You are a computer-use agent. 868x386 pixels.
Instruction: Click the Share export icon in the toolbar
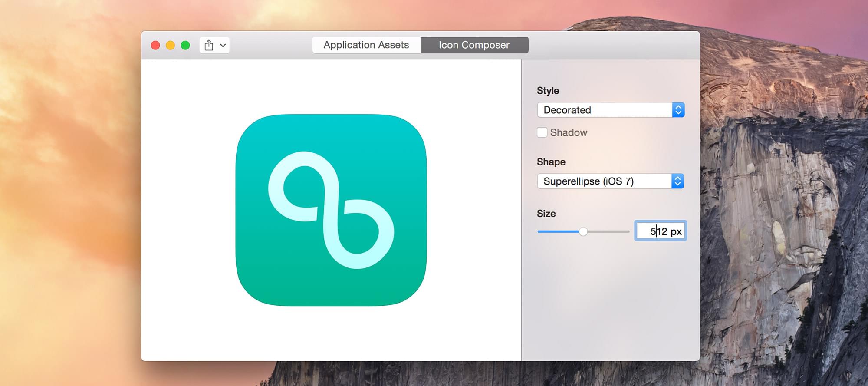(x=209, y=45)
